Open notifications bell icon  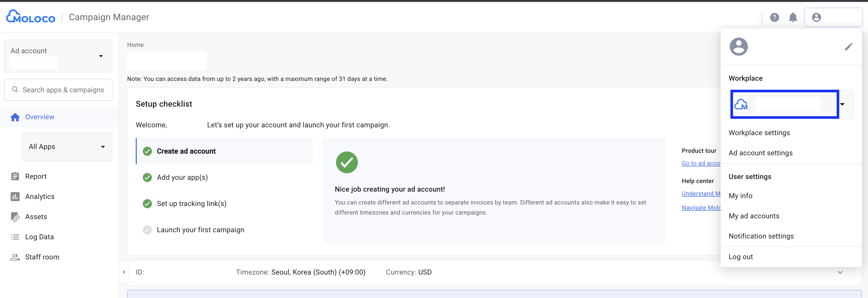point(793,17)
